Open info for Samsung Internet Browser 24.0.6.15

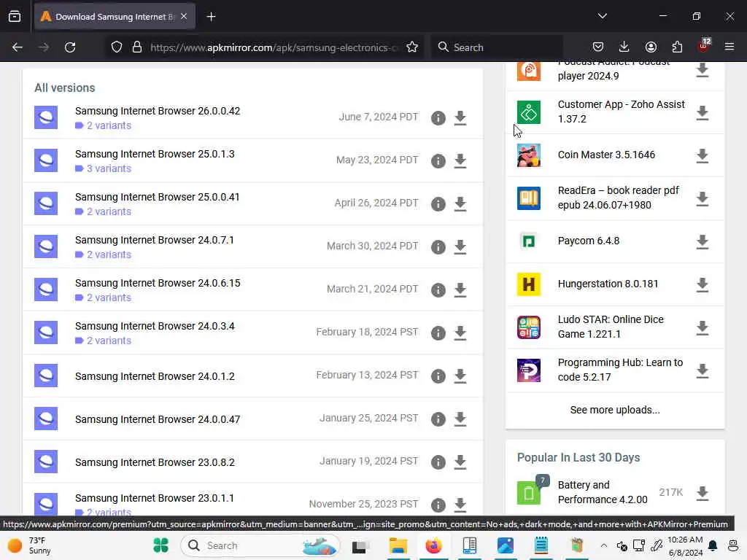coord(438,289)
